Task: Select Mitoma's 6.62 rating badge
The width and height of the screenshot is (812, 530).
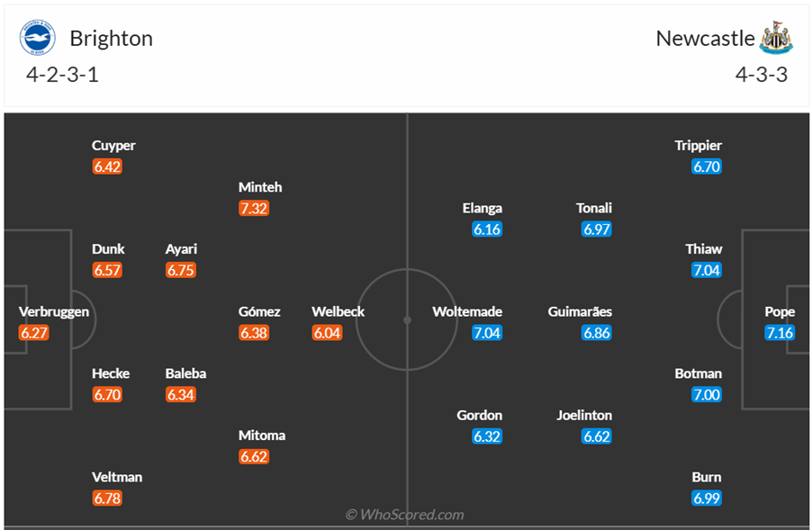Action: (x=254, y=456)
